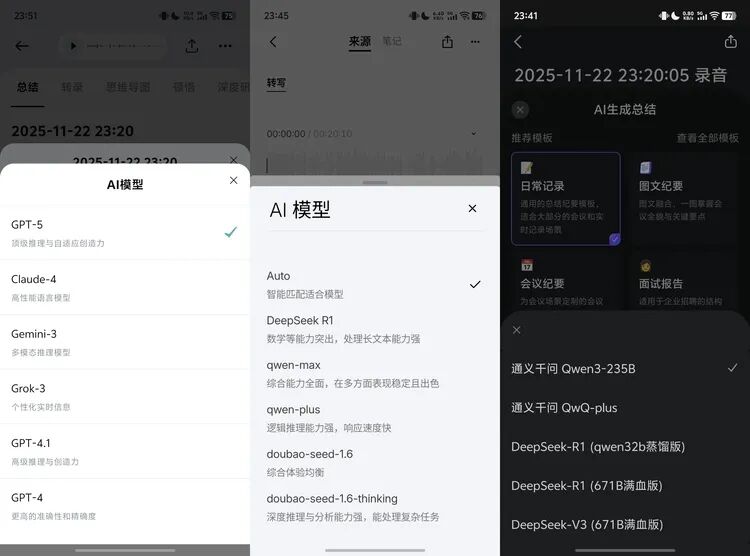Click the recording title 2025-11-22 23:20:05 录音

(620, 75)
